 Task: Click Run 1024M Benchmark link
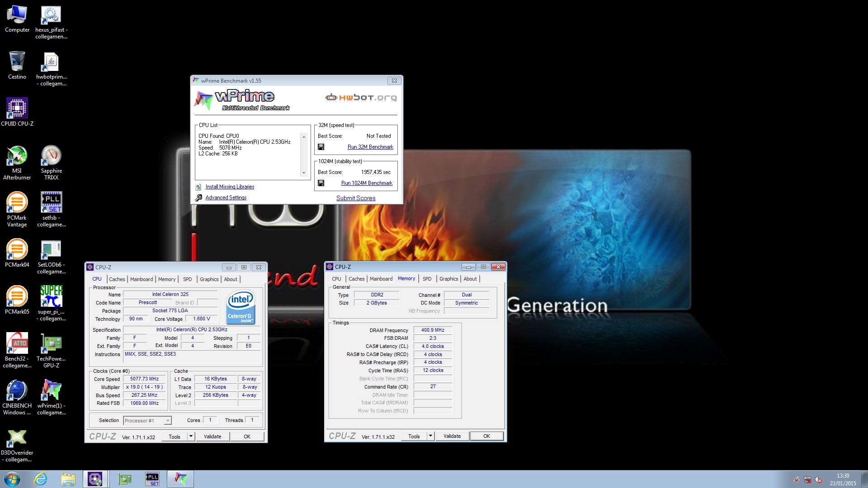pos(367,183)
